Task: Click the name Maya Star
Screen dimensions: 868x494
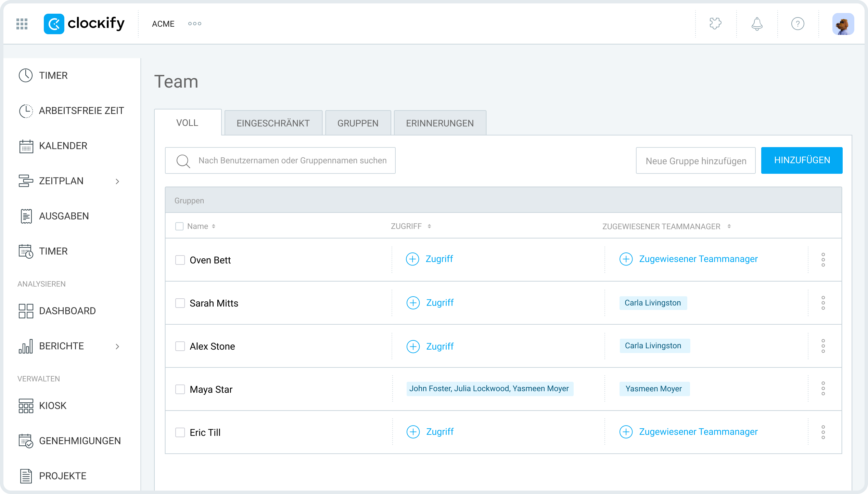Action: pyautogui.click(x=211, y=389)
